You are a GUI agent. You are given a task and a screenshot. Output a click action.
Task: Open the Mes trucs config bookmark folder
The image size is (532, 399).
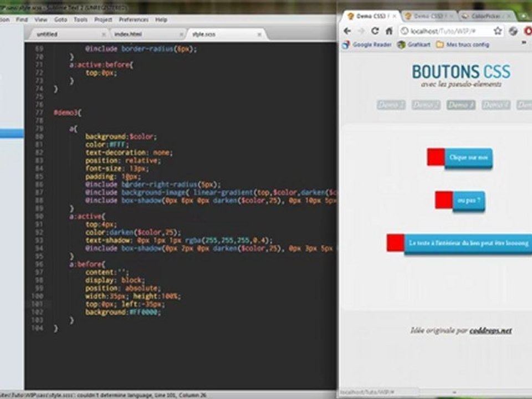(x=463, y=44)
